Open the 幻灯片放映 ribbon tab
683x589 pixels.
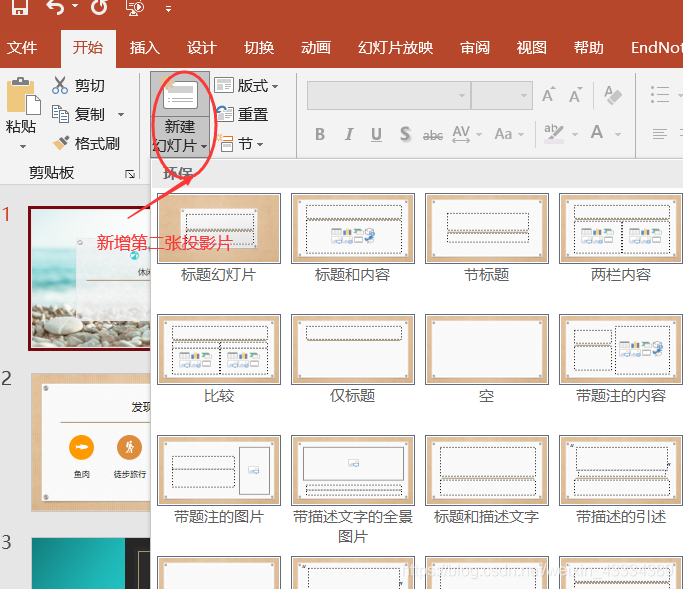pyautogui.click(x=396, y=47)
